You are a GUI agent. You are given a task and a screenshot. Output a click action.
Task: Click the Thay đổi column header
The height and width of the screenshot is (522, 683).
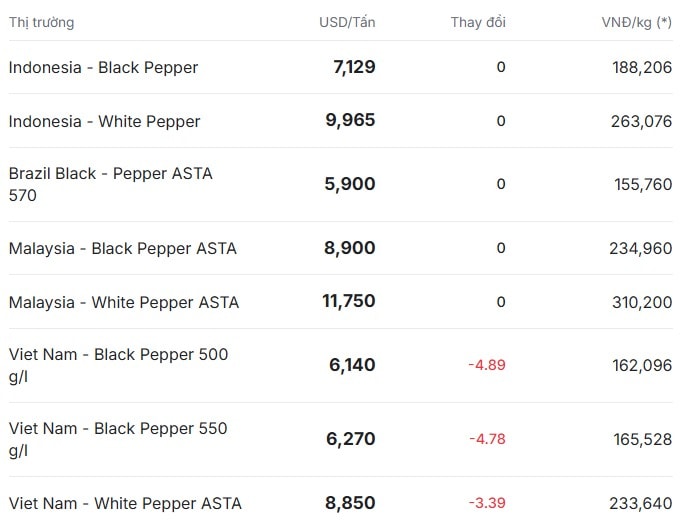(478, 22)
